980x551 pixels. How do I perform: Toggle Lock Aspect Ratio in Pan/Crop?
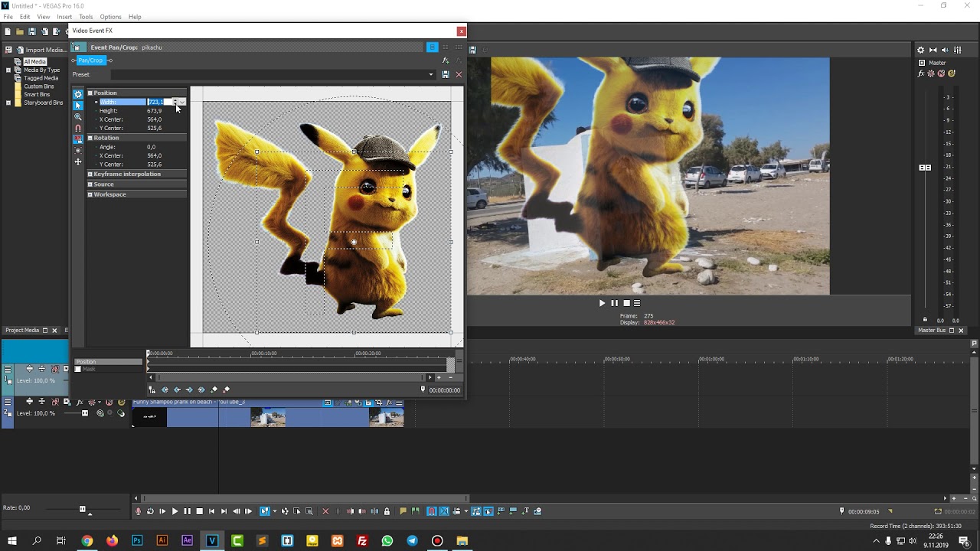click(x=78, y=139)
